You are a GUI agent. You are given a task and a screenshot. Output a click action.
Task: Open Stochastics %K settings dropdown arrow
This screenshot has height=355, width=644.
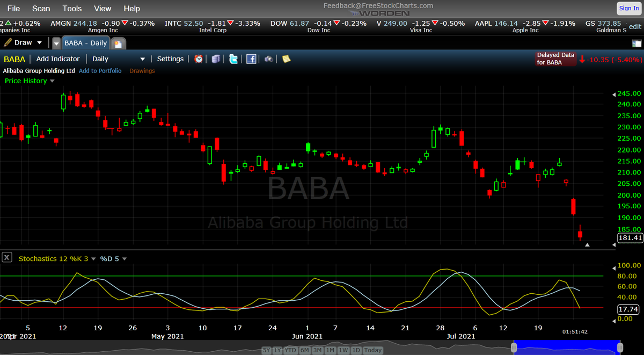click(93, 259)
